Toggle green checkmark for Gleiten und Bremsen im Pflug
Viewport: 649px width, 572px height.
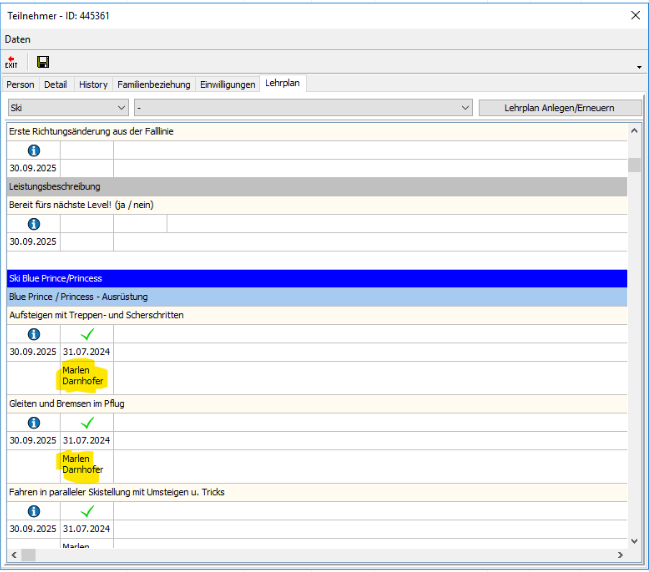coord(87,422)
